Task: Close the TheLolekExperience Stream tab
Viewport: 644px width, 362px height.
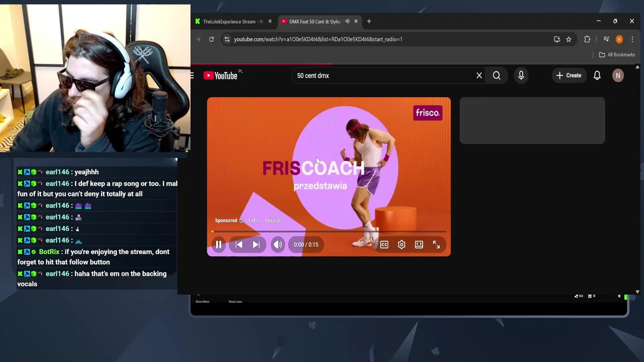Action: click(270, 22)
